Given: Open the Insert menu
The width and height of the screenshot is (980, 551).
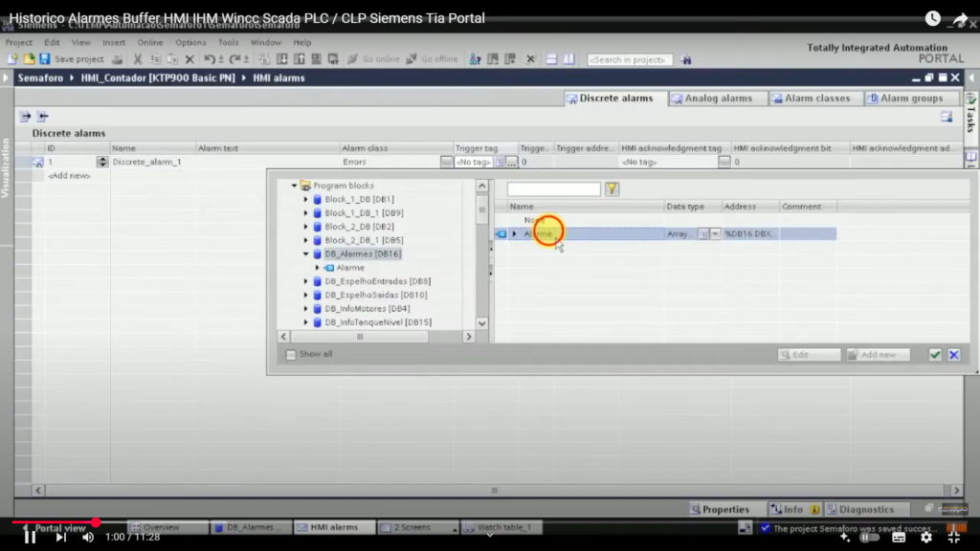Looking at the screenshot, I should point(114,42).
